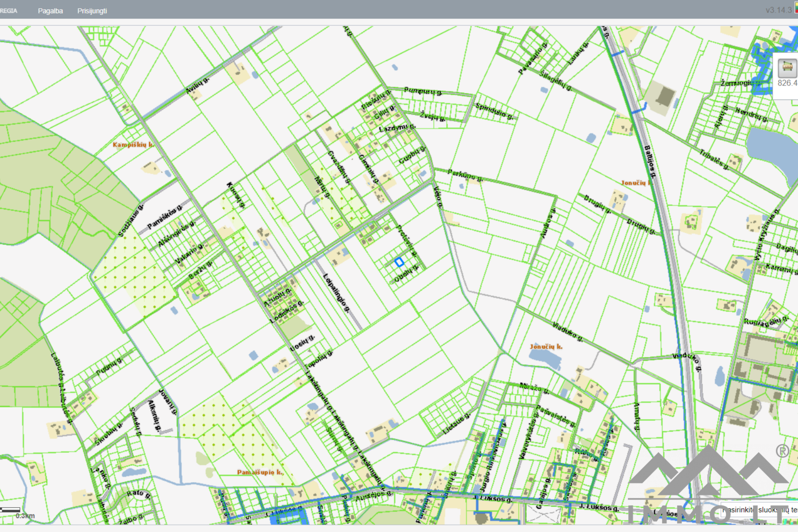This screenshot has width=798, height=532.
Task: Click the Lietaus g. street label
Action: coord(456,424)
